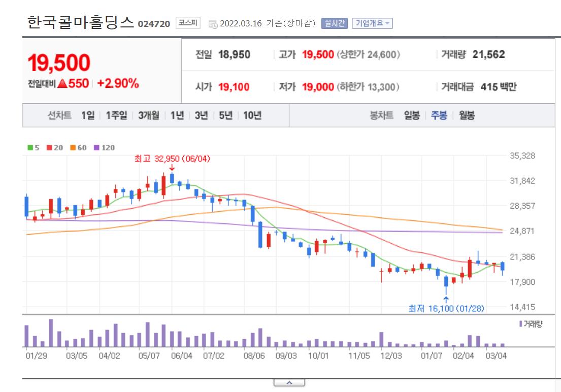
Task: Click the 최고 32,950 (06/04) annotation
Action: click(x=172, y=158)
